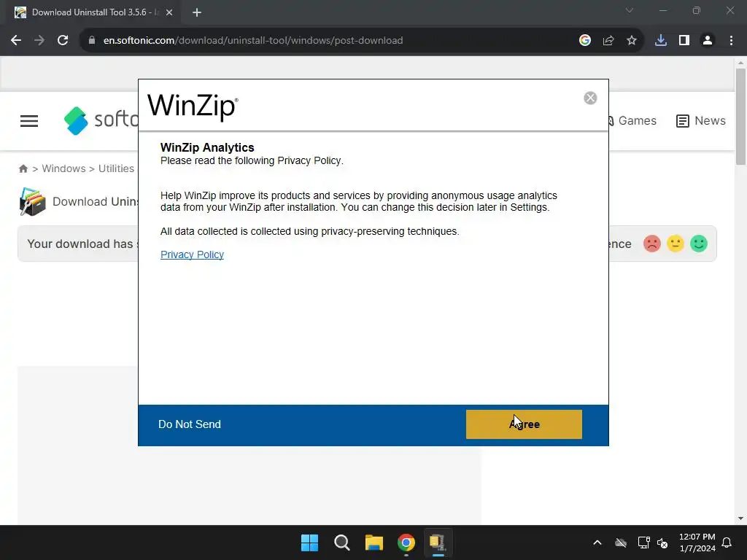This screenshot has height=560, width=747.
Task: Open the notifications bell
Action: pyautogui.click(x=727, y=542)
